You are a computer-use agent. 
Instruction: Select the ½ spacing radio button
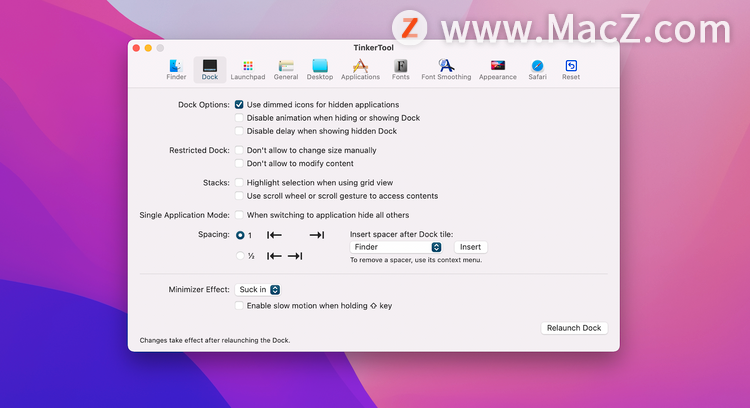coord(240,256)
